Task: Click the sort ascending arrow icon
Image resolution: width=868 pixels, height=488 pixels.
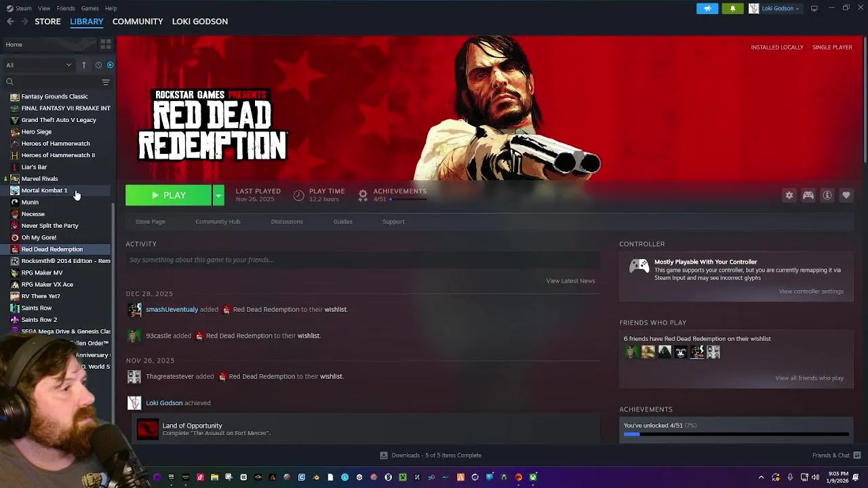Action: (x=84, y=65)
